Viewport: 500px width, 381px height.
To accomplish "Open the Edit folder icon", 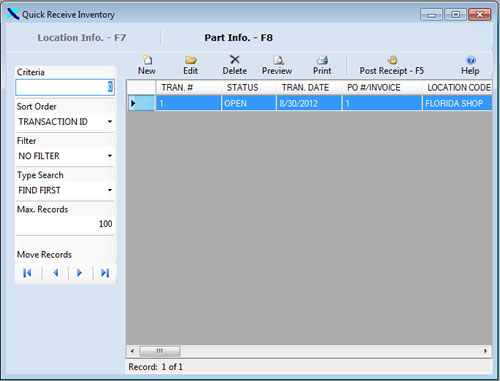I will point(191,60).
